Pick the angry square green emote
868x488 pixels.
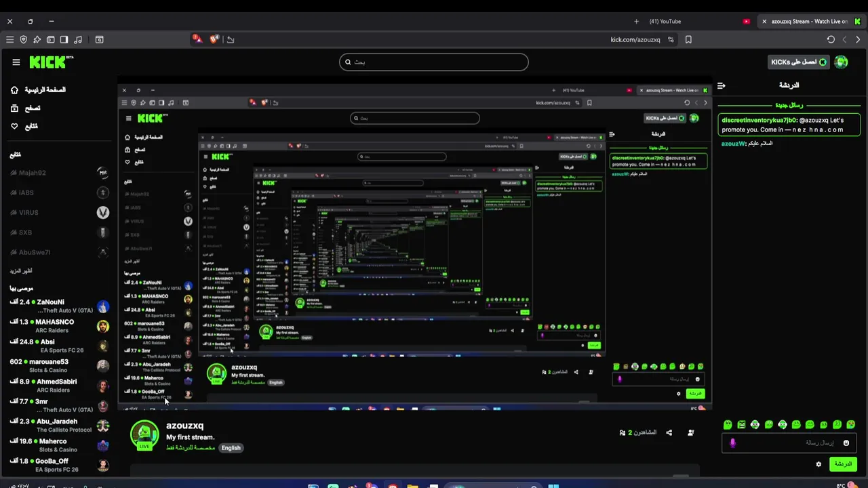click(x=741, y=425)
